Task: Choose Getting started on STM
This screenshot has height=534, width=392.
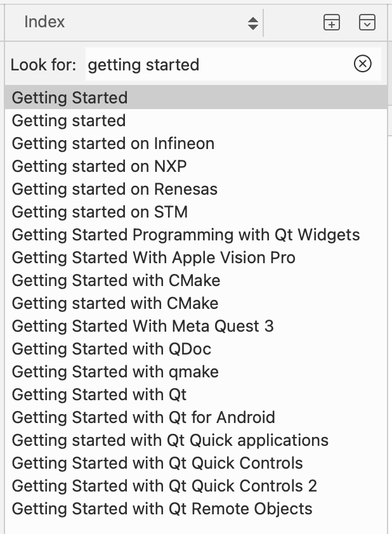Action: tap(196, 212)
